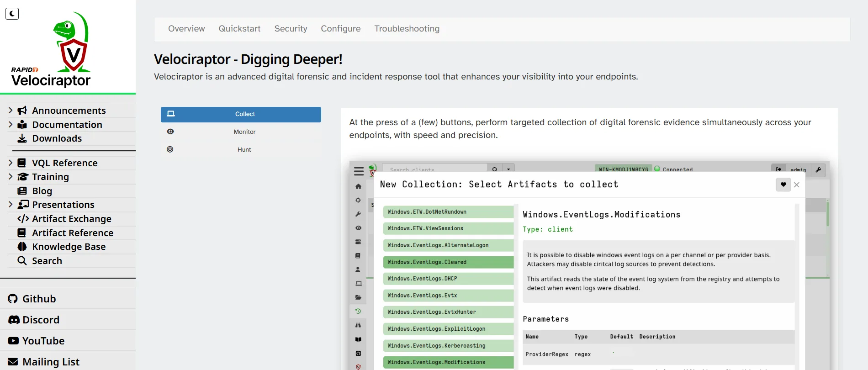
Task: Open the Mailing List link
Action: pyautogui.click(x=51, y=362)
